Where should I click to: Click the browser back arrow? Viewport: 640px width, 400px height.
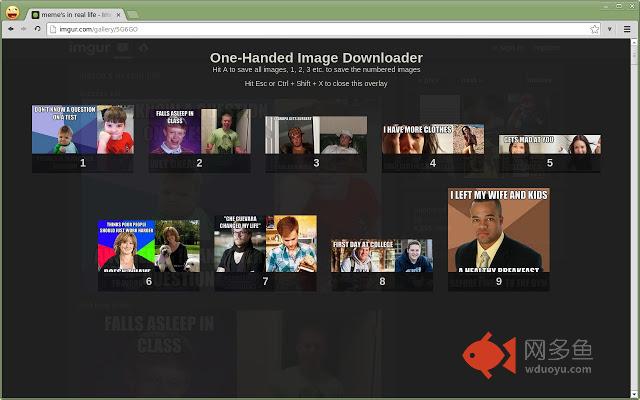pyautogui.click(x=11, y=29)
